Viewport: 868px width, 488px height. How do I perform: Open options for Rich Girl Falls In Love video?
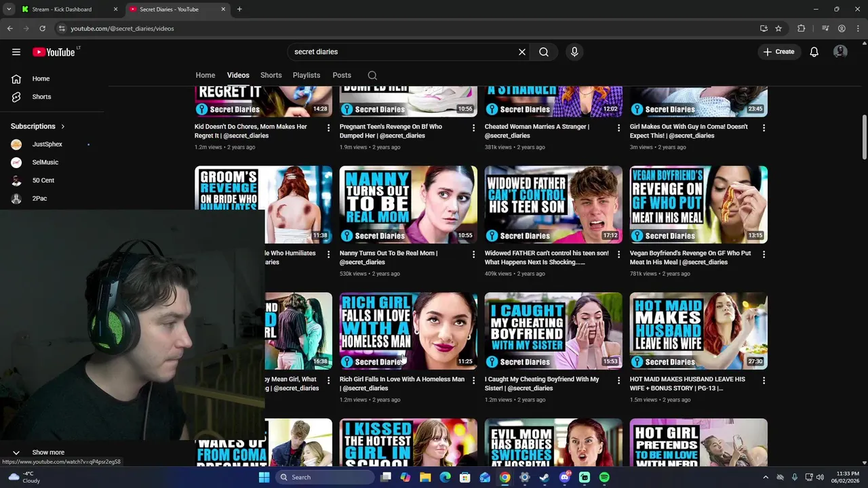(473, 380)
